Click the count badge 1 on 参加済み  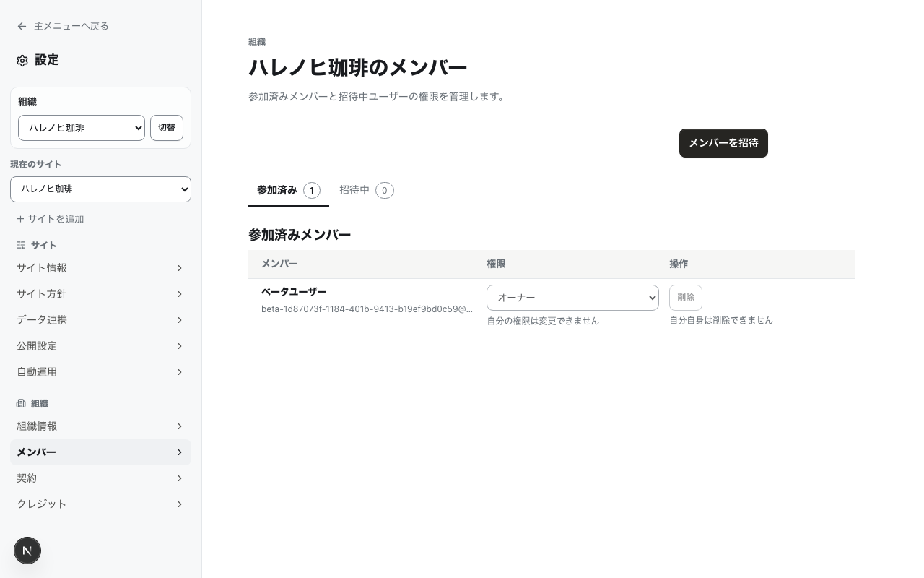pyautogui.click(x=312, y=191)
